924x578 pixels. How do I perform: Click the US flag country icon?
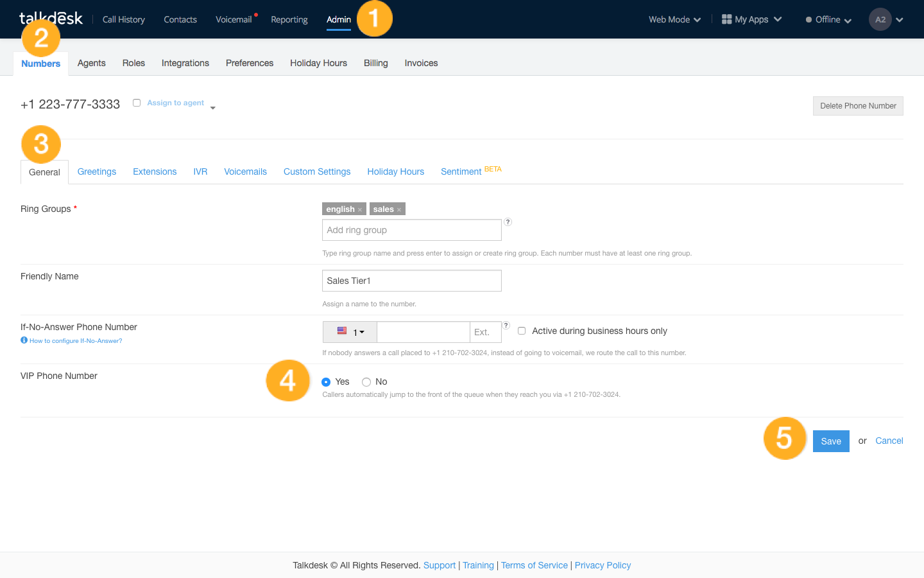342,331
